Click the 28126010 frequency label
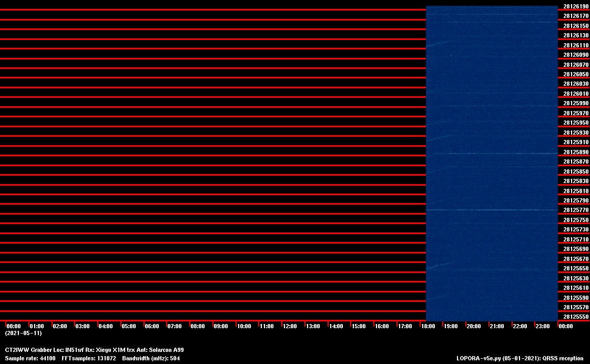Image resolution: width=590 pixels, height=364 pixels. (576, 94)
